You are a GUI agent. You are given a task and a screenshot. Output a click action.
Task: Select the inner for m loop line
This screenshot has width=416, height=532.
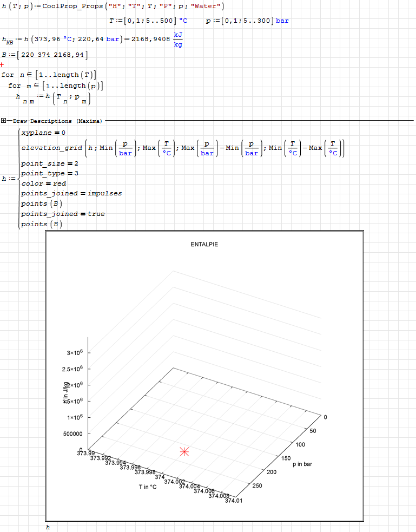point(56,86)
